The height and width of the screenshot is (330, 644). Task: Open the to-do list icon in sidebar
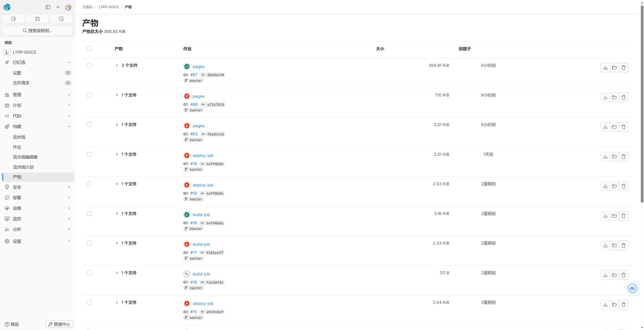tap(61, 19)
